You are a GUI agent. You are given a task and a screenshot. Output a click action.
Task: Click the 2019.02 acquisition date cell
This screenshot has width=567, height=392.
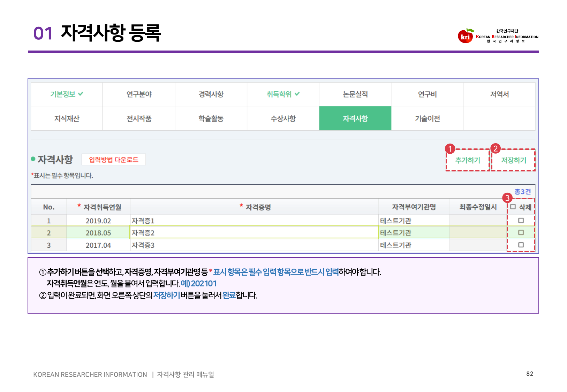click(98, 221)
